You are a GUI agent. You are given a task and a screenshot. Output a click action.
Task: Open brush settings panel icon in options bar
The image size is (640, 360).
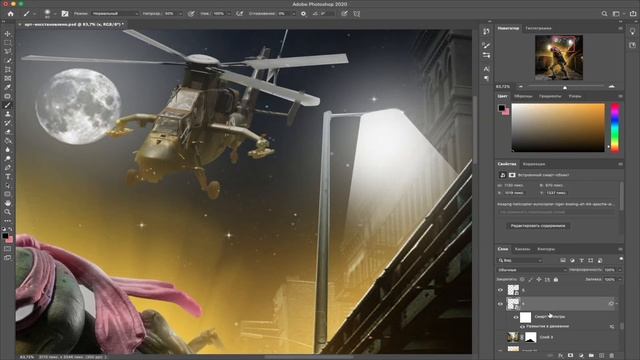pos(65,13)
